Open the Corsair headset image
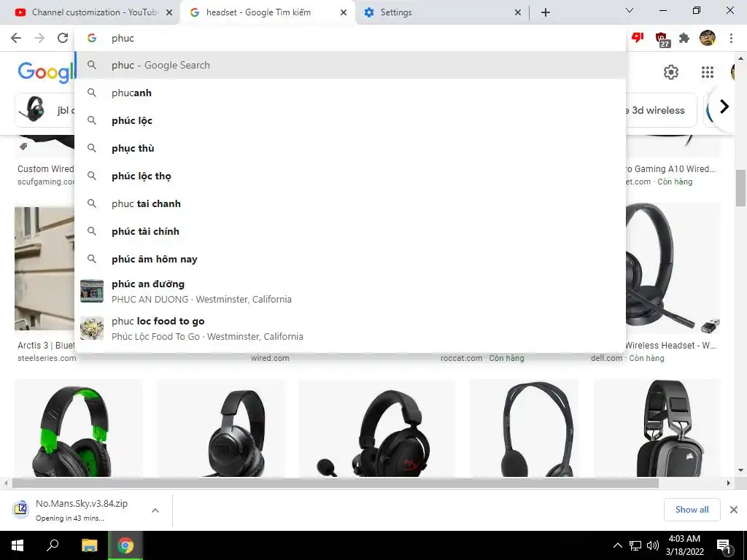This screenshot has height=560, width=747. (657, 428)
